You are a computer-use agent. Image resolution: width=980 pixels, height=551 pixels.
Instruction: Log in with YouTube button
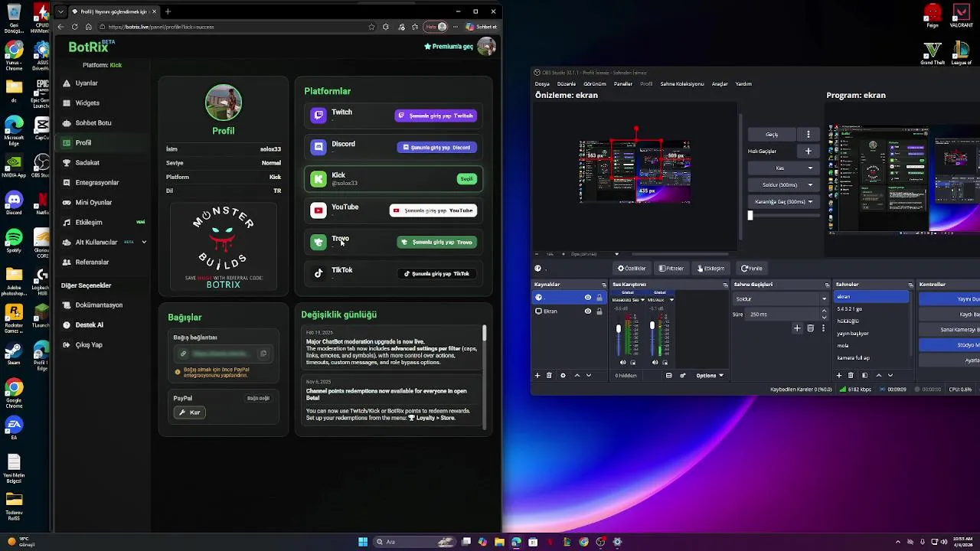tap(433, 210)
